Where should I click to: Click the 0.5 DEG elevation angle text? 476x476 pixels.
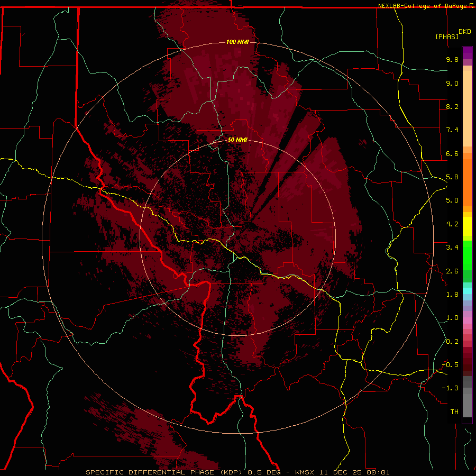(265, 472)
